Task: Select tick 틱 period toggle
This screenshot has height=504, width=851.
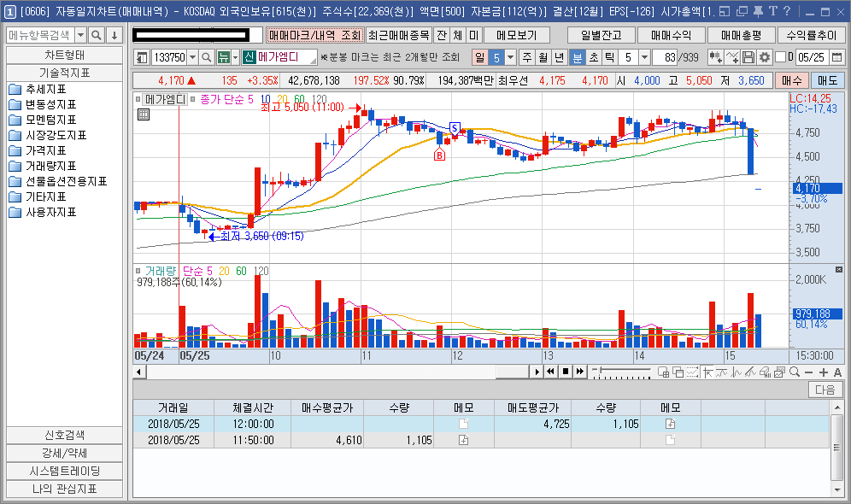Action: pos(610,57)
